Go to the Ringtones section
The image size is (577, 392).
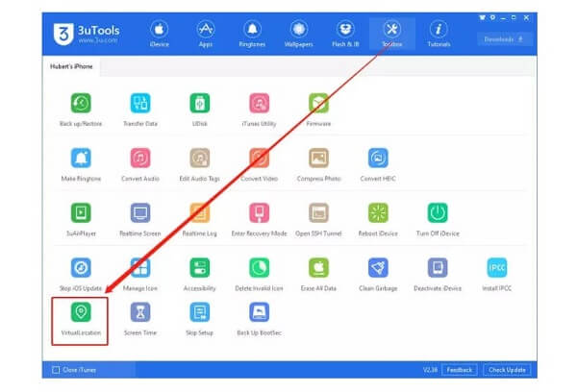pyautogui.click(x=252, y=34)
